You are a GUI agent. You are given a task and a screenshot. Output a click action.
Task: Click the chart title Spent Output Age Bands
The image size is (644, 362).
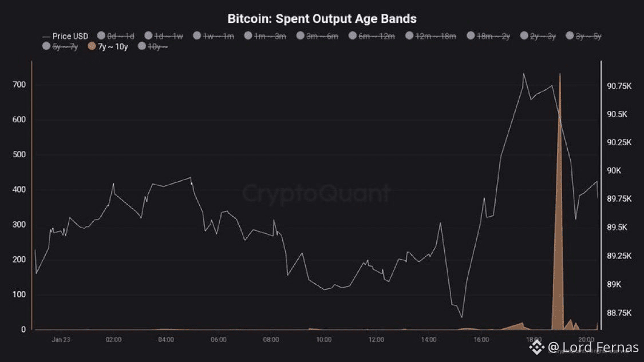[x=322, y=18]
